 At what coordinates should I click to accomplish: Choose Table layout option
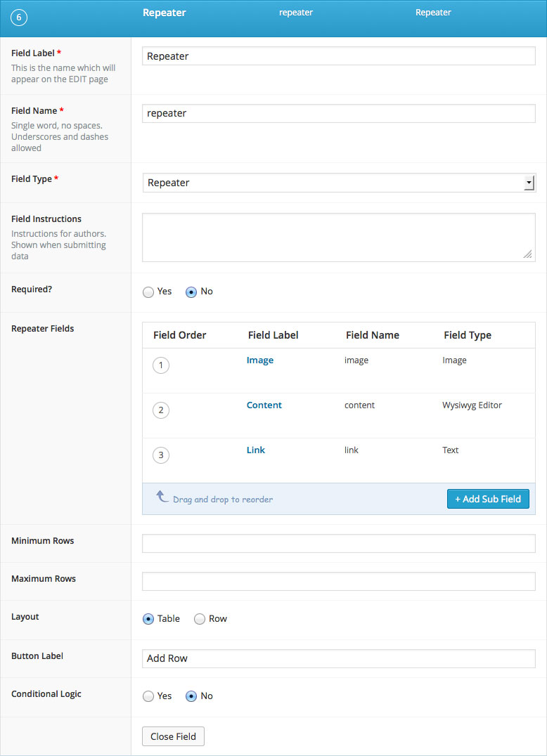148,619
